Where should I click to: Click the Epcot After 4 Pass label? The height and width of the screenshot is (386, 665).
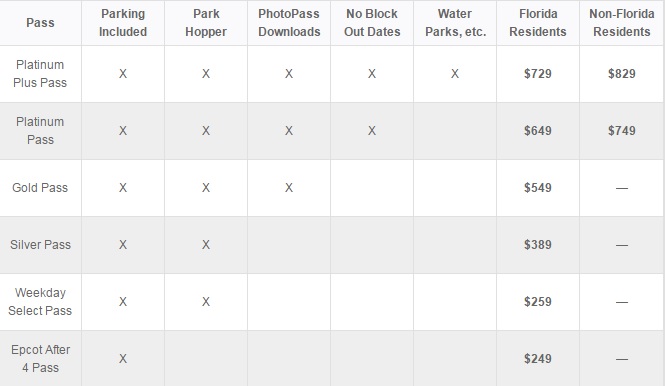(x=40, y=358)
